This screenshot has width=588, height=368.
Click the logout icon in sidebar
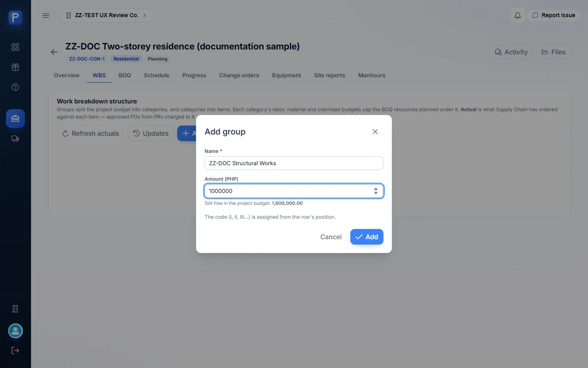[16, 350]
